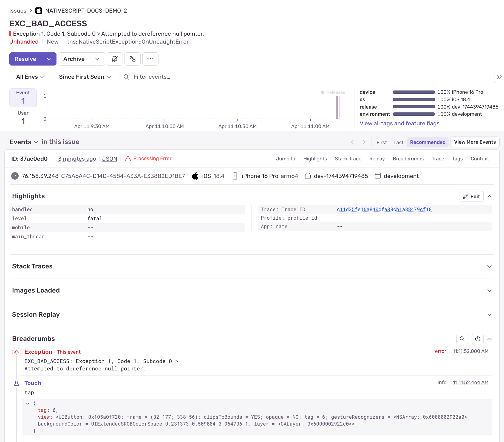The height and width of the screenshot is (442, 504).
Task: Click the Edit pencil in Highlights
Action: (x=471, y=196)
